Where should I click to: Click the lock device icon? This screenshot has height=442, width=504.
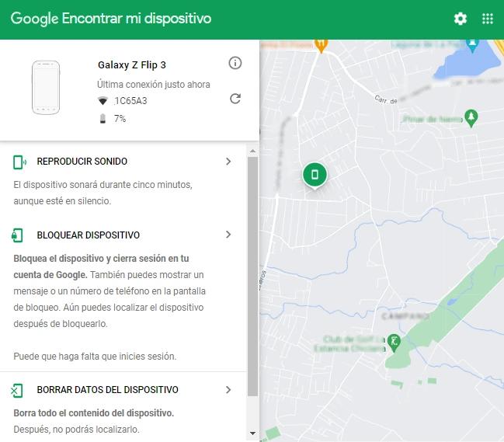coord(18,235)
